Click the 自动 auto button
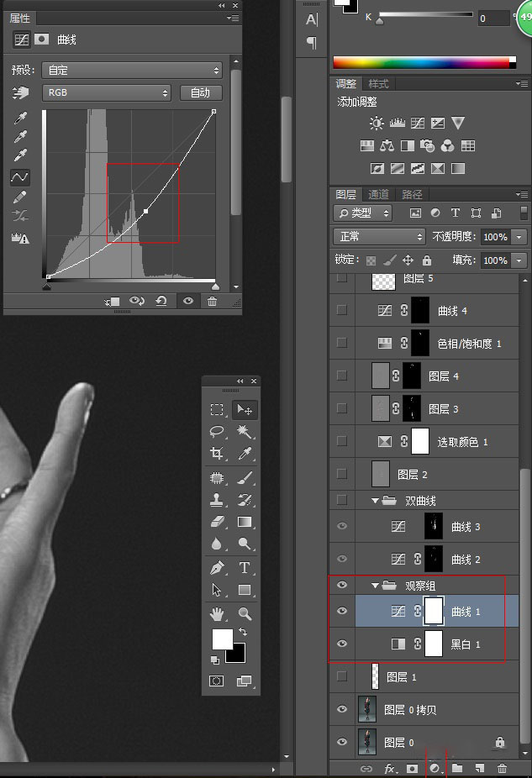Image resolution: width=532 pixels, height=778 pixels. [201, 92]
